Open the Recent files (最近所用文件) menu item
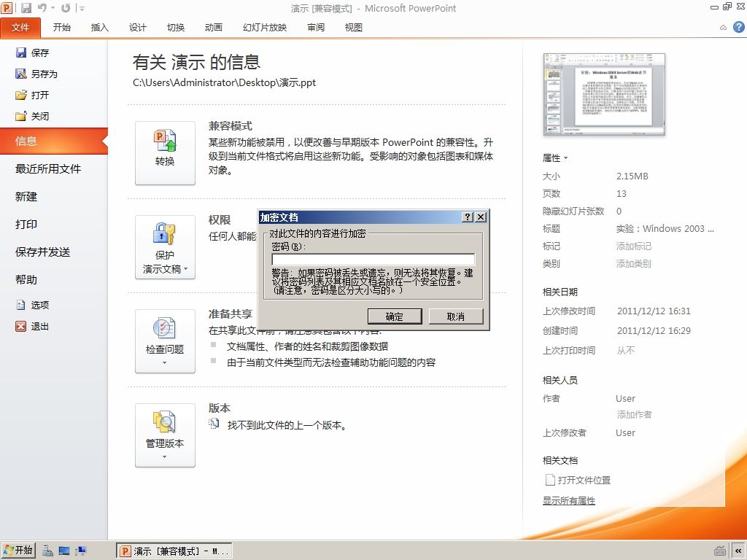The width and height of the screenshot is (747, 560). pos(48,168)
